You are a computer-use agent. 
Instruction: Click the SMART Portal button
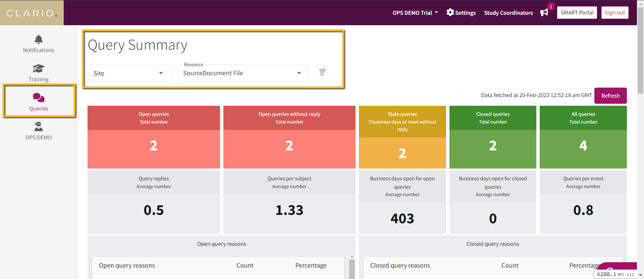click(x=577, y=13)
